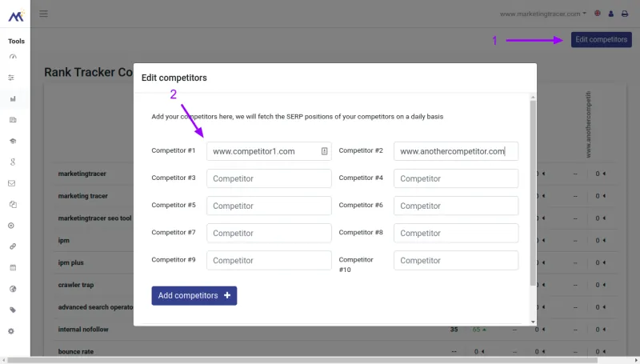Open the sliders settings icon in sidebar
Viewport: 640px width, 364px height.
(11, 78)
